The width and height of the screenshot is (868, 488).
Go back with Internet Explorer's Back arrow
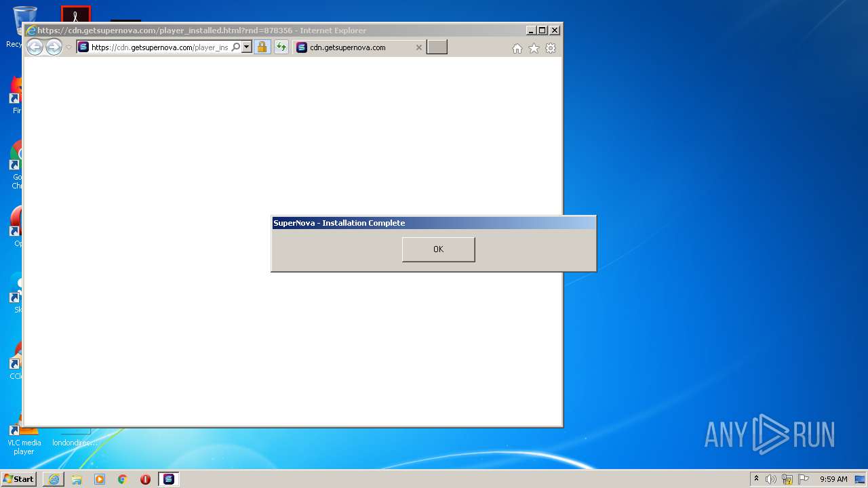tap(35, 47)
